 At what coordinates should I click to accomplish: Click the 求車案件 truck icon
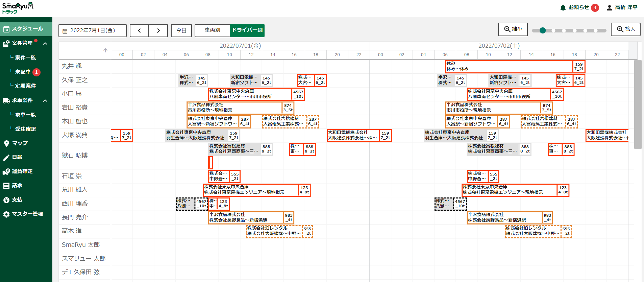click(6, 100)
